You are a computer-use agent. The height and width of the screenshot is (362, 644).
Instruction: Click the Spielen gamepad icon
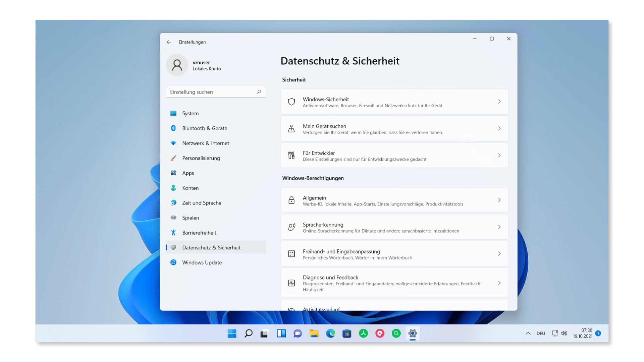click(x=173, y=218)
